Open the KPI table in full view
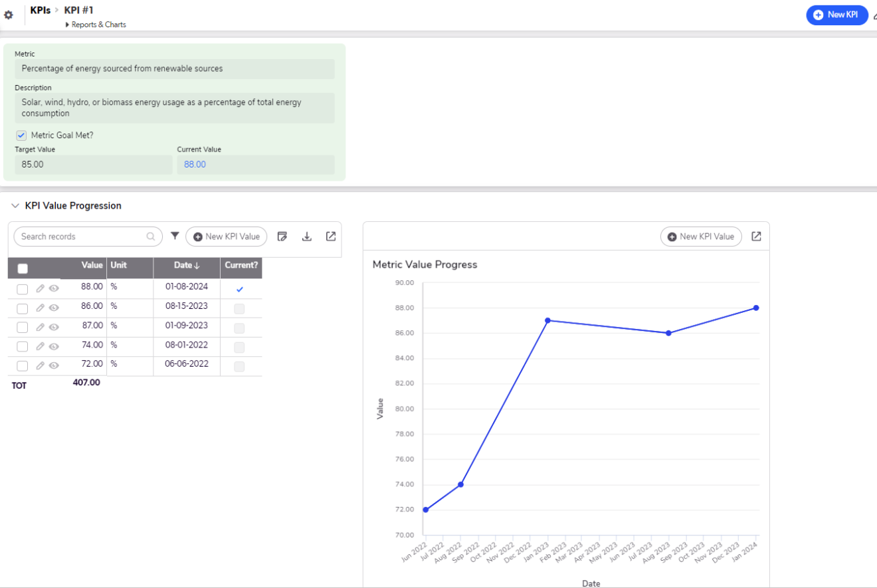Viewport: 877px width, 588px height. [x=331, y=237]
